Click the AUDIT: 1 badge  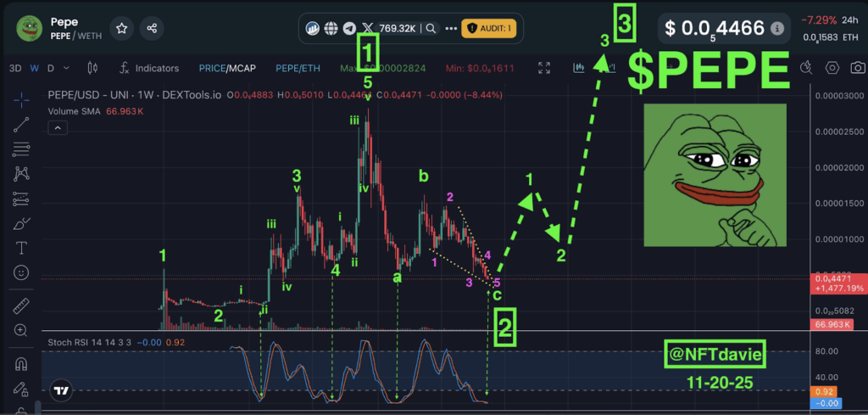[487, 28]
